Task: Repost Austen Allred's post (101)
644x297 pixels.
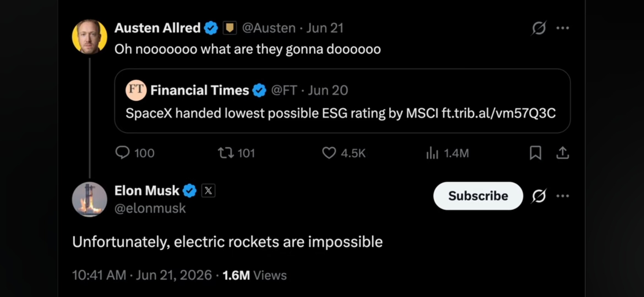Action: (x=226, y=153)
